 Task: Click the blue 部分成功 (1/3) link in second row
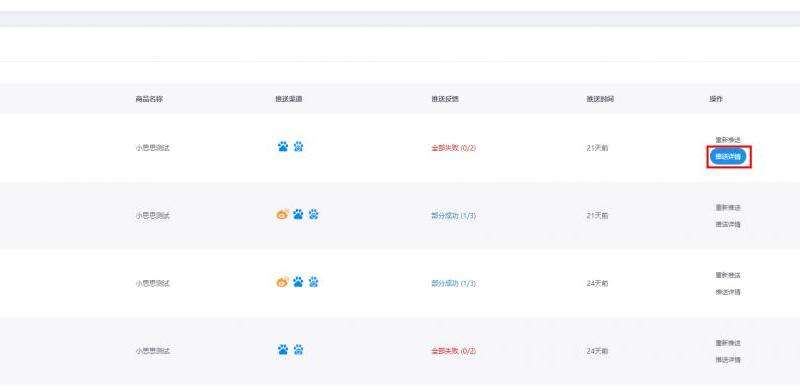[454, 215]
